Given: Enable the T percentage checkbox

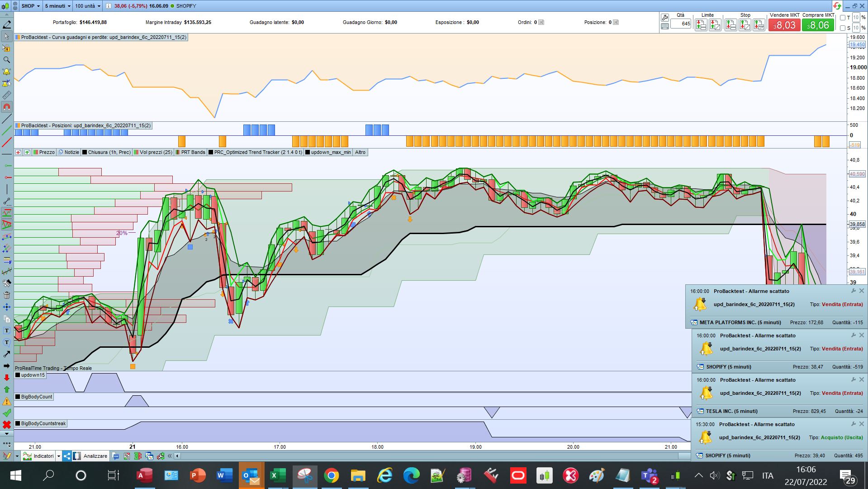Looking at the screenshot, I should [843, 18].
